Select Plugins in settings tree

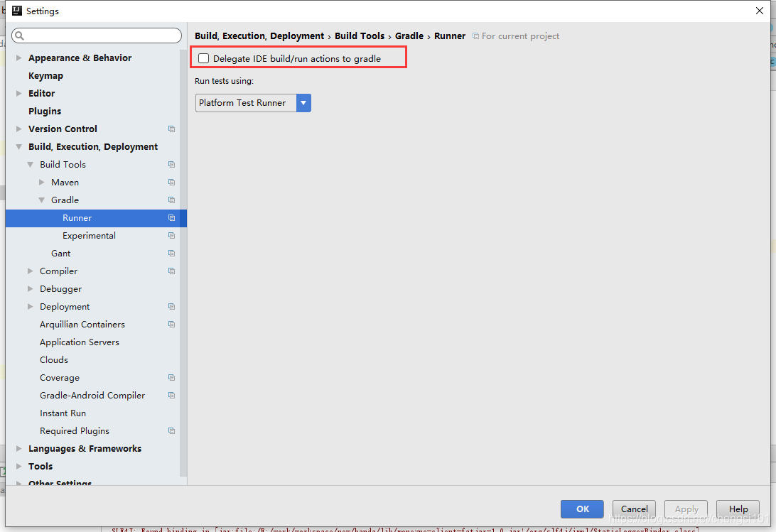coord(45,112)
